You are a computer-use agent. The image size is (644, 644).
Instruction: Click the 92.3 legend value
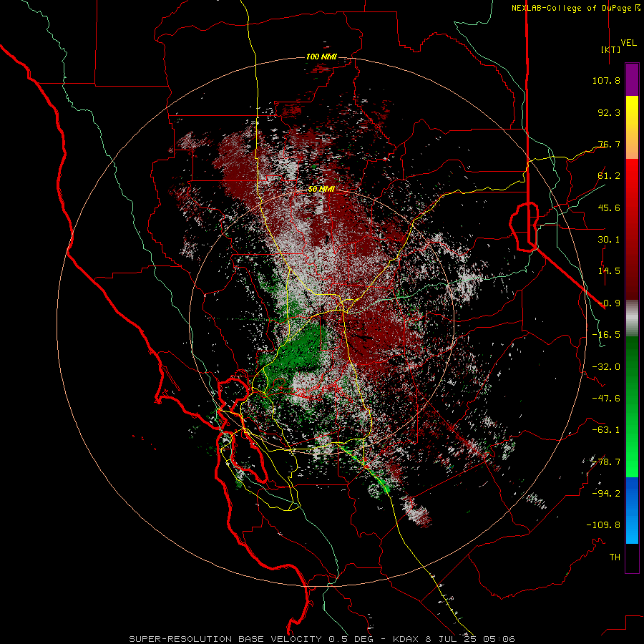(x=609, y=112)
